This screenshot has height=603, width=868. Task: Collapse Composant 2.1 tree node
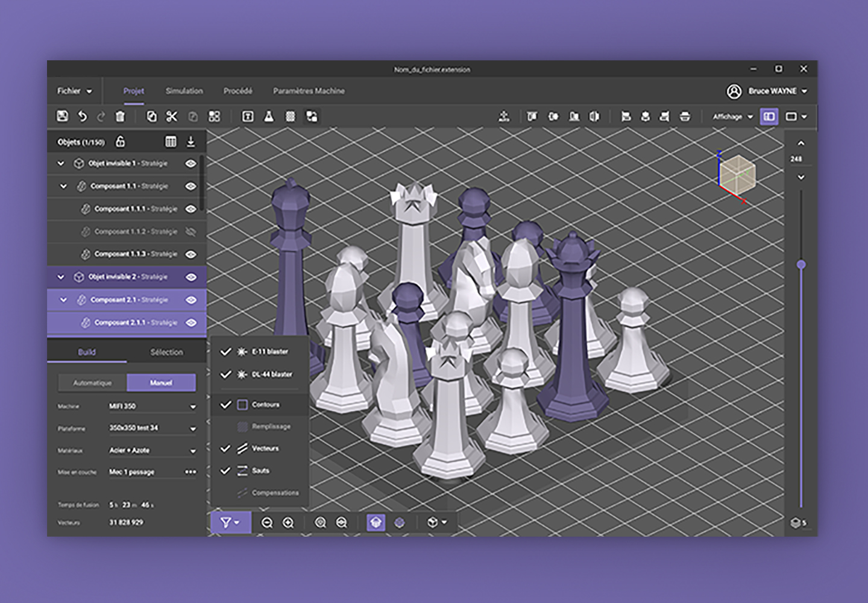pyautogui.click(x=63, y=300)
